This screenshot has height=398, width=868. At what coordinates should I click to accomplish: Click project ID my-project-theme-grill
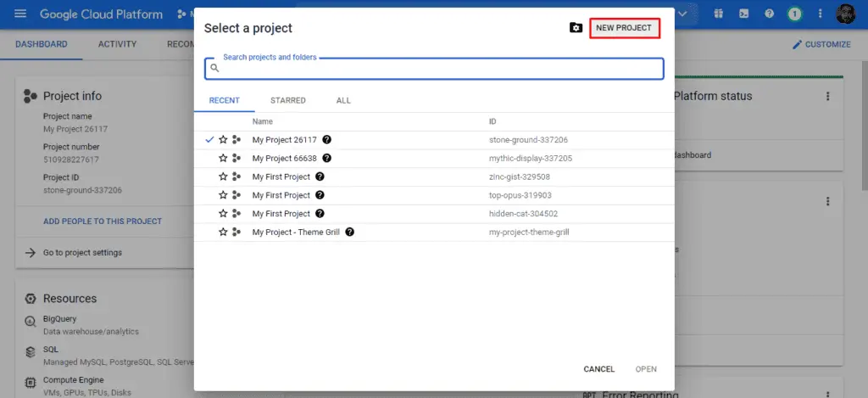pyautogui.click(x=529, y=232)
